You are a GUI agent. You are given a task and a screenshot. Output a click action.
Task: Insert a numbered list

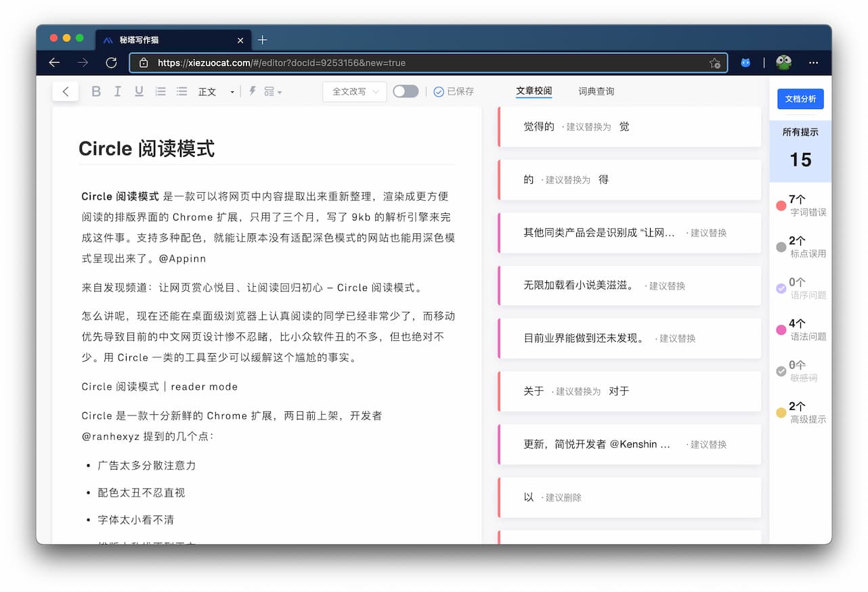(160, 91)
